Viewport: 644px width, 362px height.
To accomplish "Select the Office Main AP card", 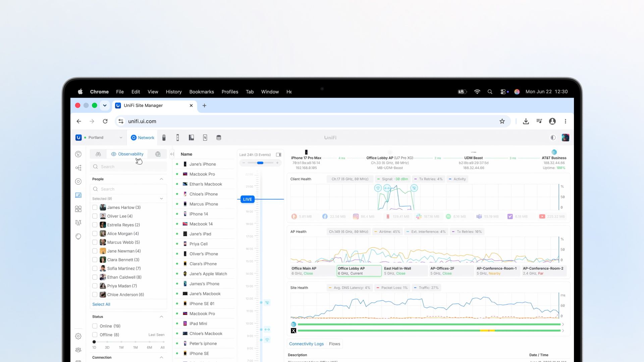I will coord(313,271).
